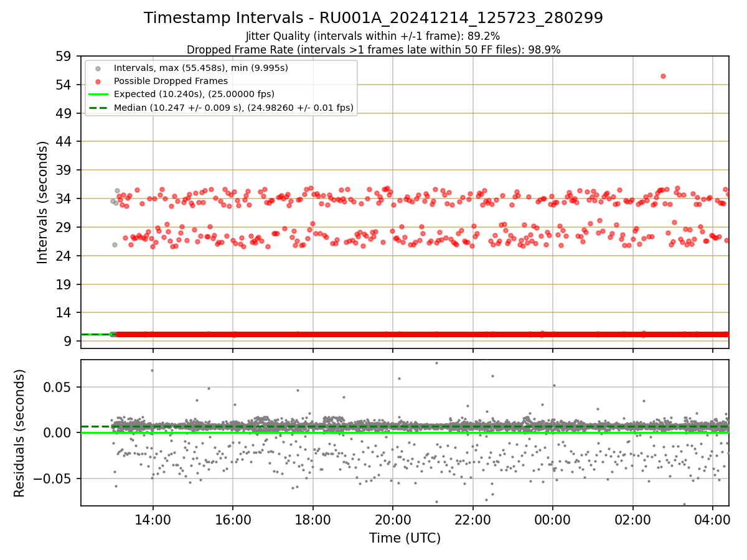Image resolution: width=747 pixels, height=560 pixels.
Task: Click legend entry 'Expected (10.240s), (25.00000 fps)'
Action: [194, 94]
